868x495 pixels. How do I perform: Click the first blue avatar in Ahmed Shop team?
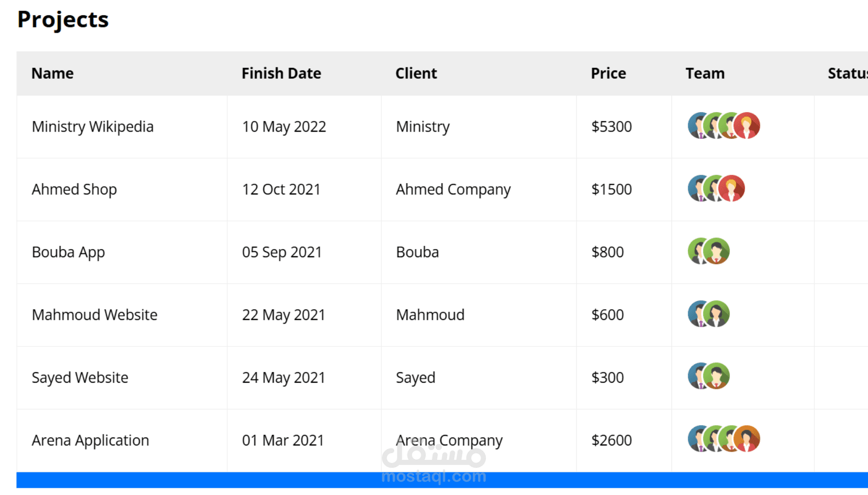694,188
